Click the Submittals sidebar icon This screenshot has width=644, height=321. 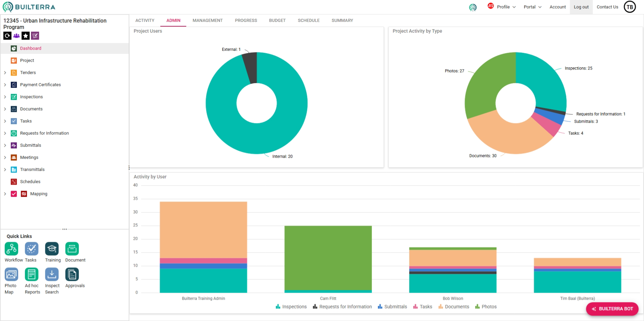coord(14,145)
